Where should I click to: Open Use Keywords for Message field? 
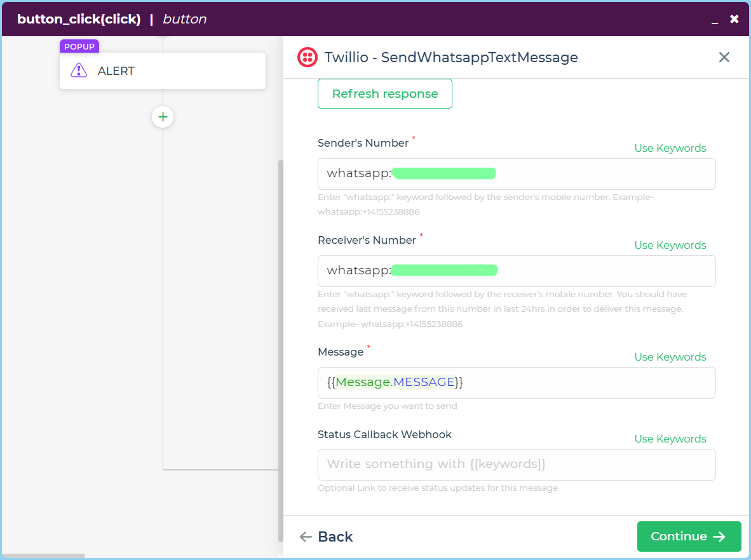pyautogui.click(x=670, y=357)
